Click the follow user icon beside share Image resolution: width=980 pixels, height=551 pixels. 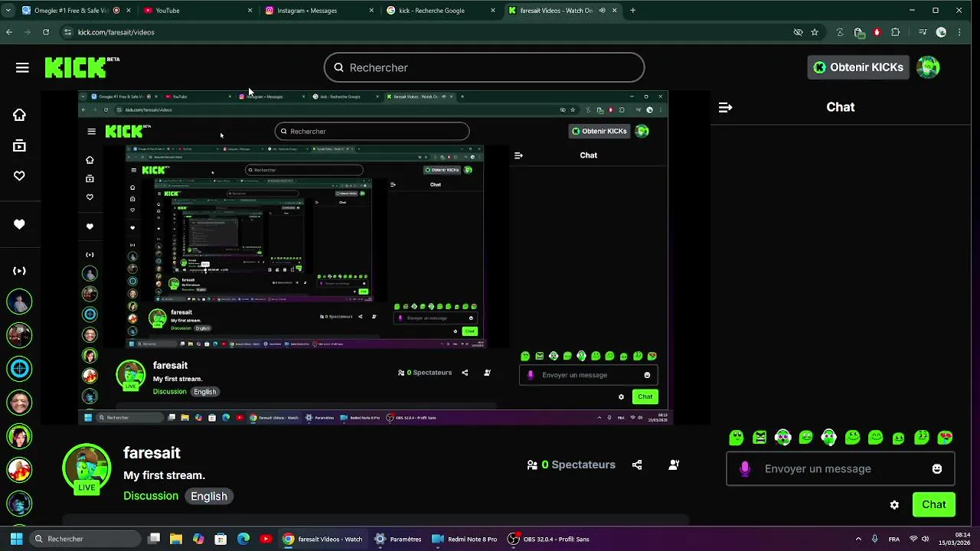[x=674, y=465]
